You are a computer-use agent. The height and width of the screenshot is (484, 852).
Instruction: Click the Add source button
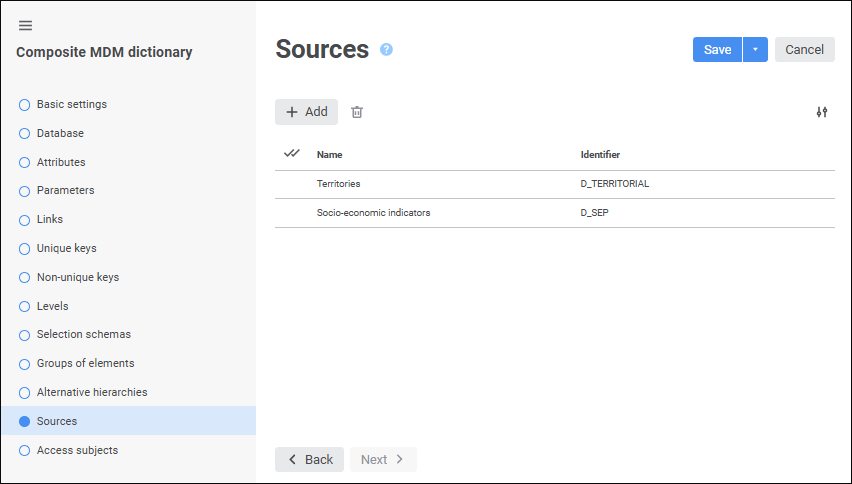pyautogui.click(x=306, y=112)
